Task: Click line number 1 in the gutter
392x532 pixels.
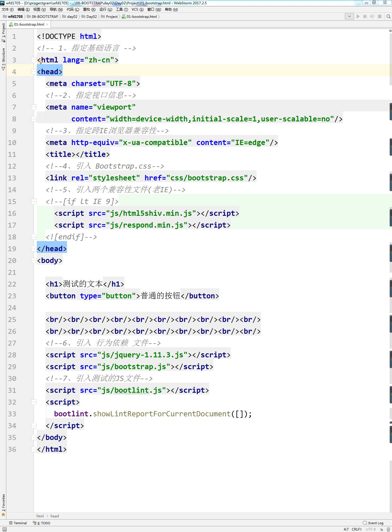Action: (x=14, y=37)
